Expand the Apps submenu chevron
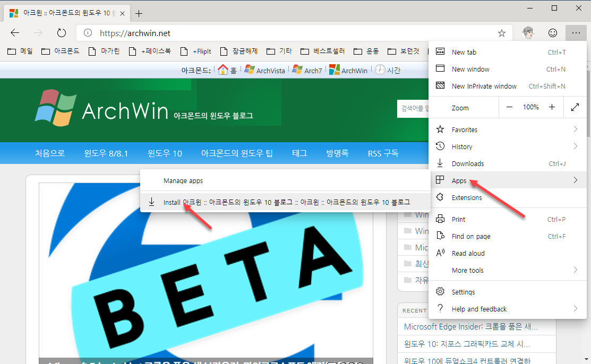 [576, 180]
